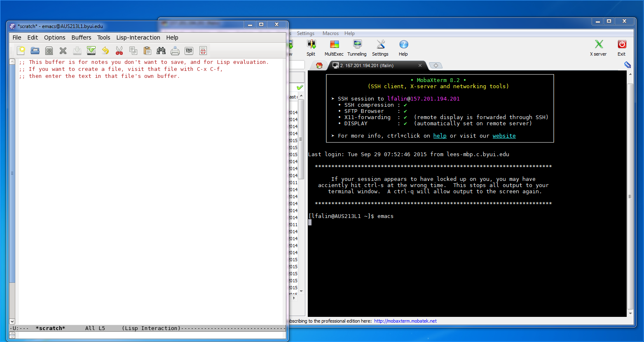Screen dimensions: 644x342
Task: Click the New file icon in Emacs toolbar
Action: coord(21,51)
